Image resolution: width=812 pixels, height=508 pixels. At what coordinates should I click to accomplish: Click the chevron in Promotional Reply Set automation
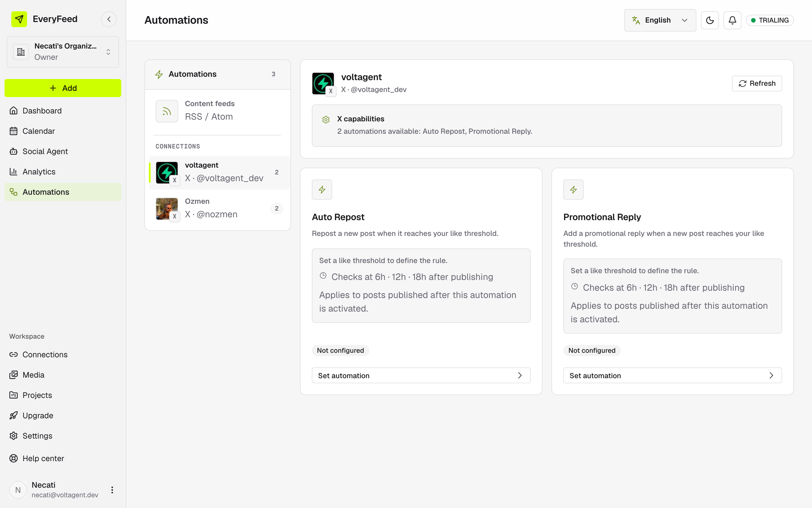(x=771, y=375)
